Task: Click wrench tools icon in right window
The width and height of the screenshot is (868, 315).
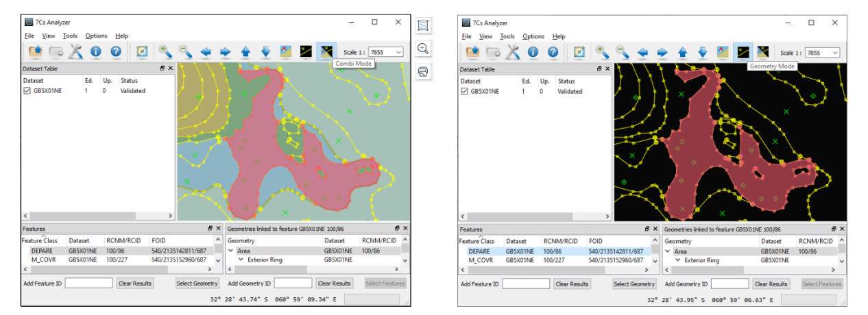Action: (x=513, y=52)
